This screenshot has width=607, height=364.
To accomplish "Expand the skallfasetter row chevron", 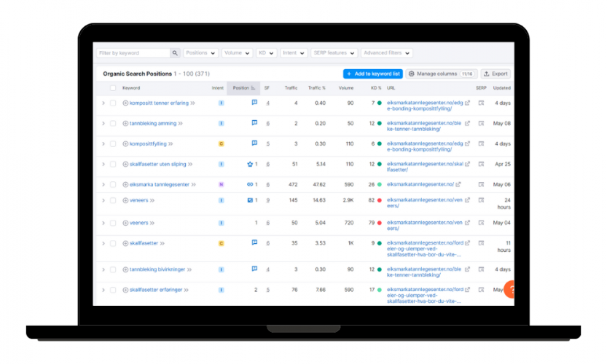I will click(x=103, y=243).
